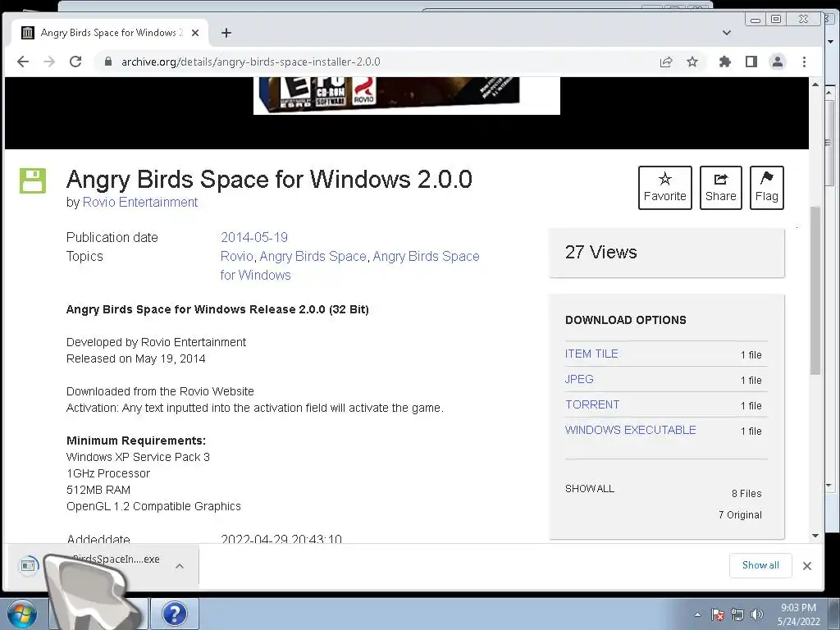840x630 pixels.
Task: Open the Chrome profile avatar
Action: 778,62
